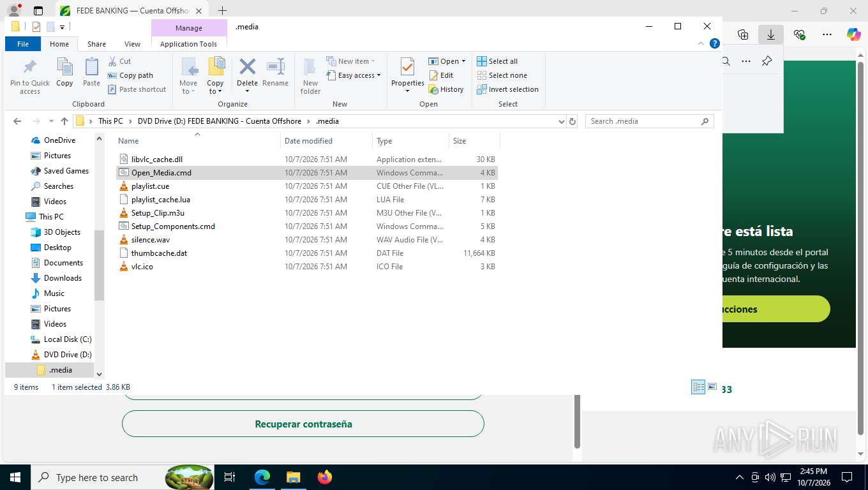Click Invert selection button

pyautogui.click(x=508, y=89)
